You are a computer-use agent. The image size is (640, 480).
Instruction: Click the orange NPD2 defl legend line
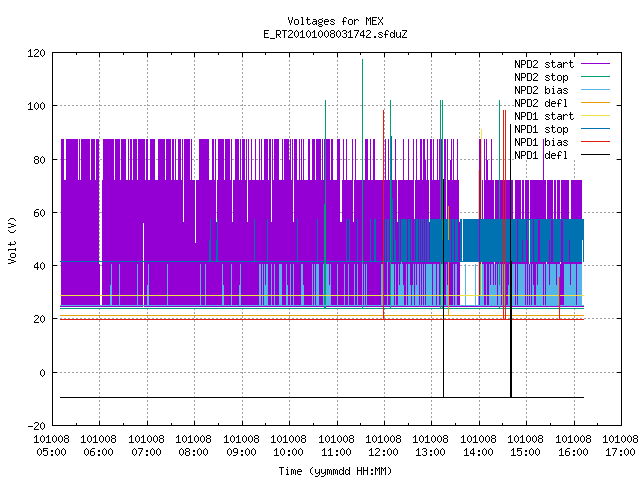click(x=595, y=103)
